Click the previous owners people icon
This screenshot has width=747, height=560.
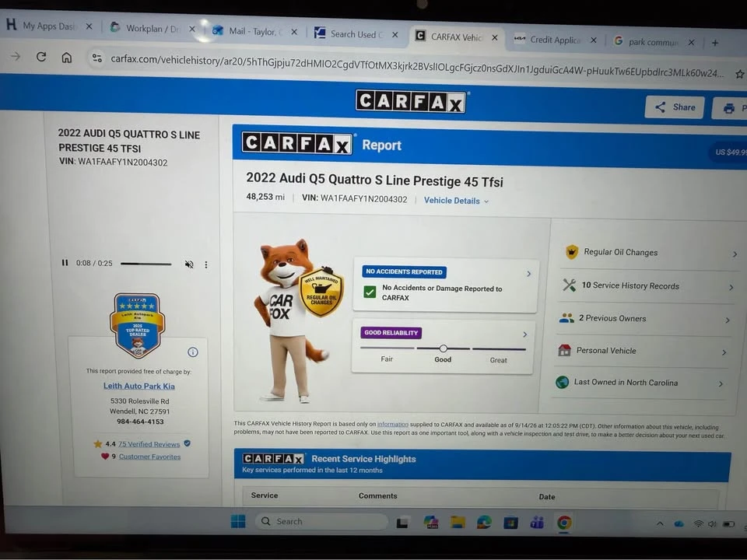point(566,317)
